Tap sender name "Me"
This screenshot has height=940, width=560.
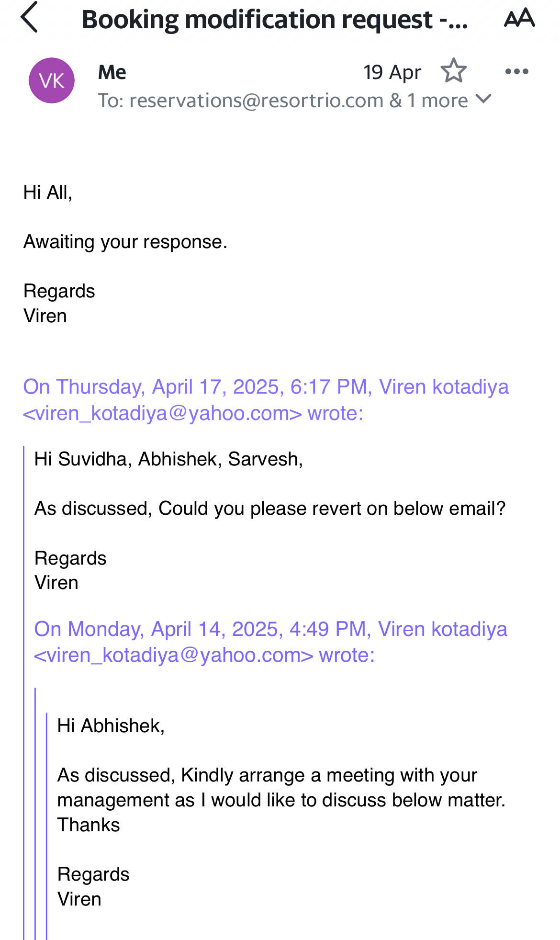click(x=112, y=72)
